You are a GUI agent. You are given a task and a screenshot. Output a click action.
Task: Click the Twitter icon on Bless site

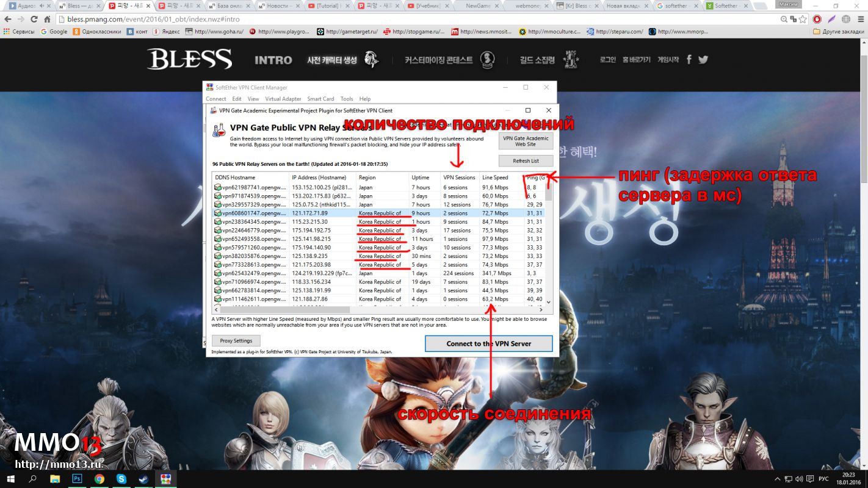pos(703,59)
